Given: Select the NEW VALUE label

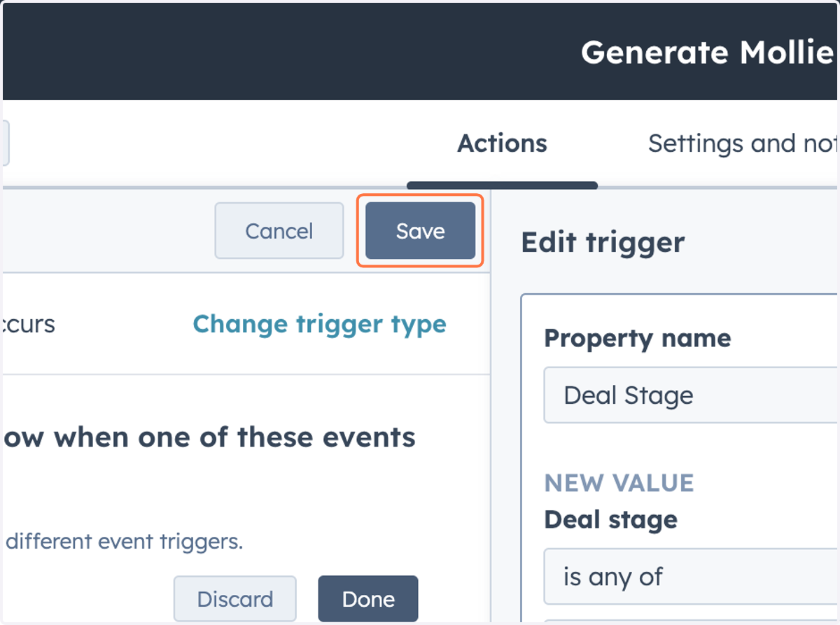Looking at the screenshot, I should [619, 483].
